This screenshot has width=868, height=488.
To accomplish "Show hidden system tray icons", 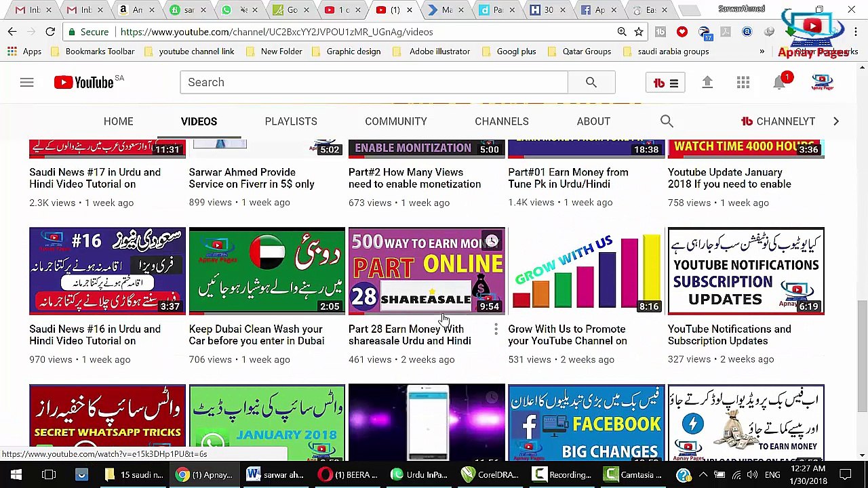I will [x=703, y=475].
